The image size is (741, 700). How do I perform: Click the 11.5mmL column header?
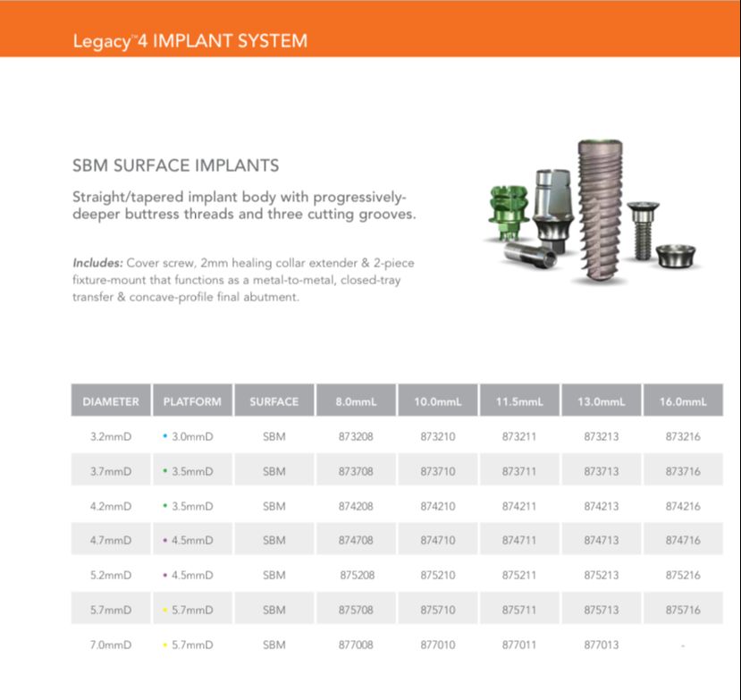[x=519, y=401]
